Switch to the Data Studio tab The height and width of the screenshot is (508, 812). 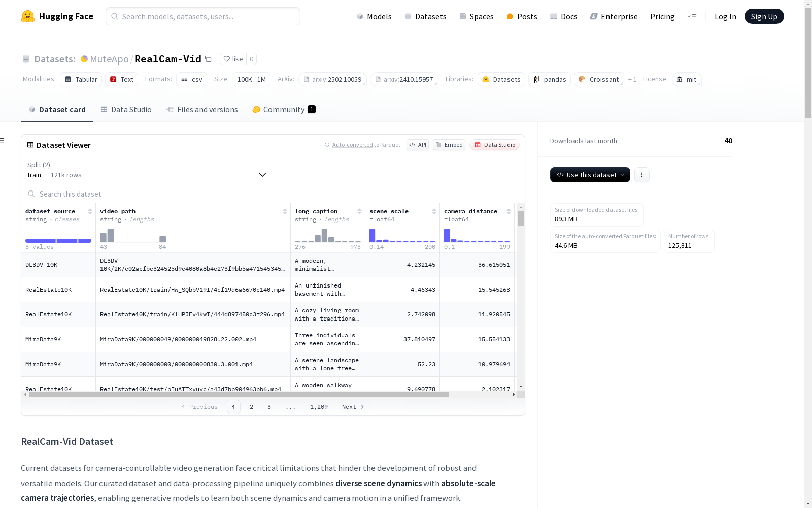(126, 110)
